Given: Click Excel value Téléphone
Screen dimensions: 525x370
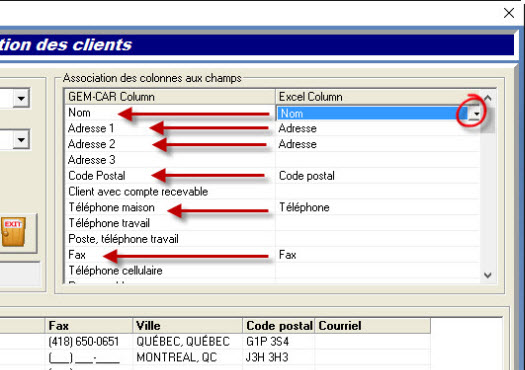Looking at the screenshot, I should tap(378, 207).
